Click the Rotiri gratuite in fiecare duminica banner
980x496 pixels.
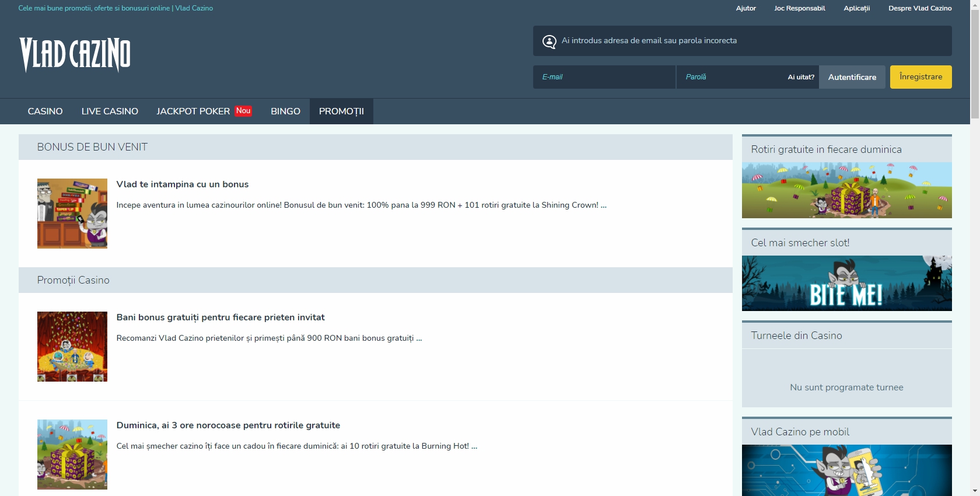click(846, 190)
